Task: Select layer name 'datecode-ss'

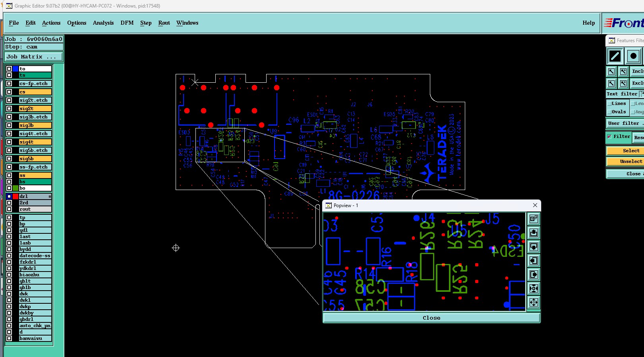Action: [x=35, y=256]
